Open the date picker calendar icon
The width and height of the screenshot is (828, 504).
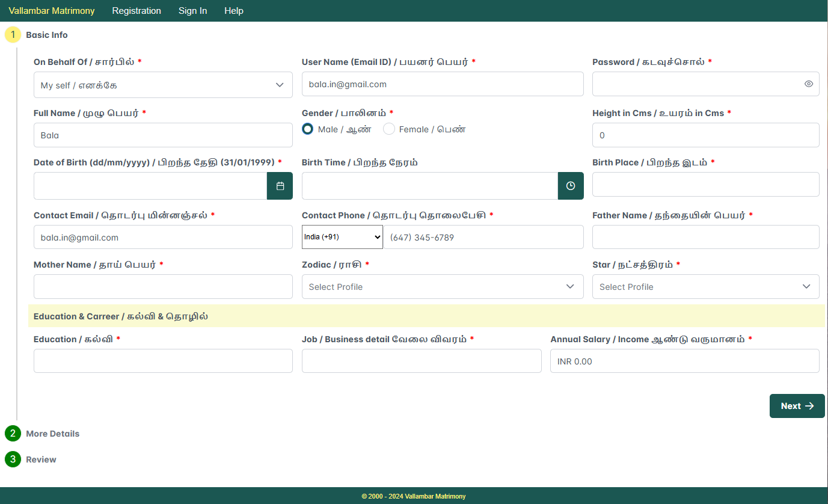(280, 185)
